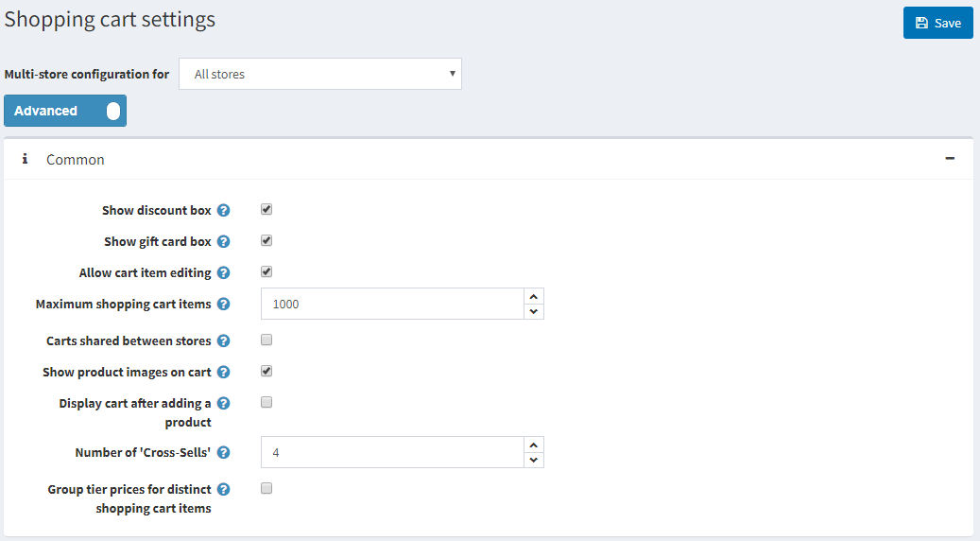Save the shopping cart settings
The height and width of the screenshot is (541, 980).
937,23
